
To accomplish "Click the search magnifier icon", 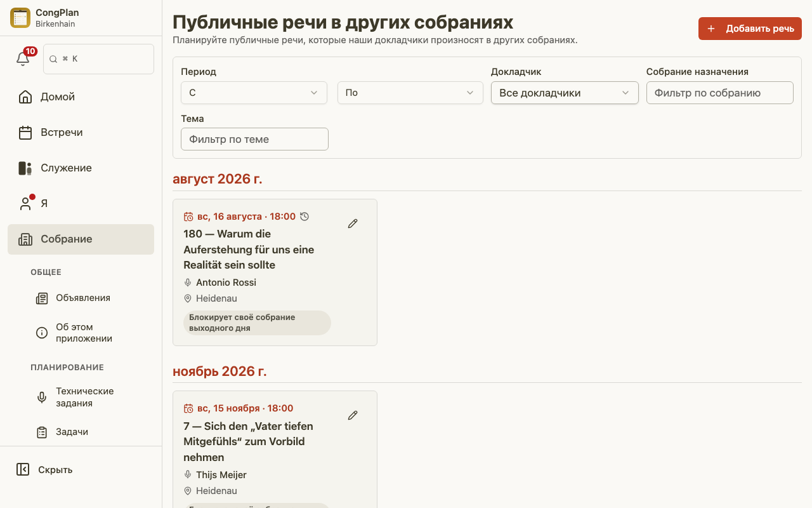I will point(53,59).
